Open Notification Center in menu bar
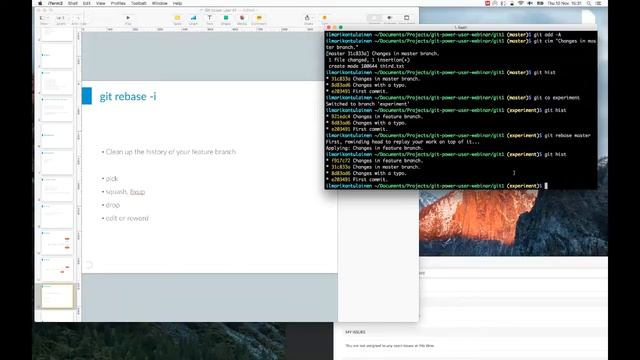Viewport: 640px width, 360px height. pyautogui.click(x=598, y=3)
